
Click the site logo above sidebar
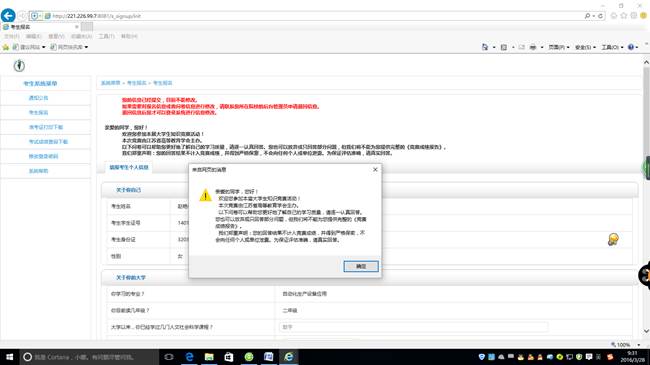point(19,66)
